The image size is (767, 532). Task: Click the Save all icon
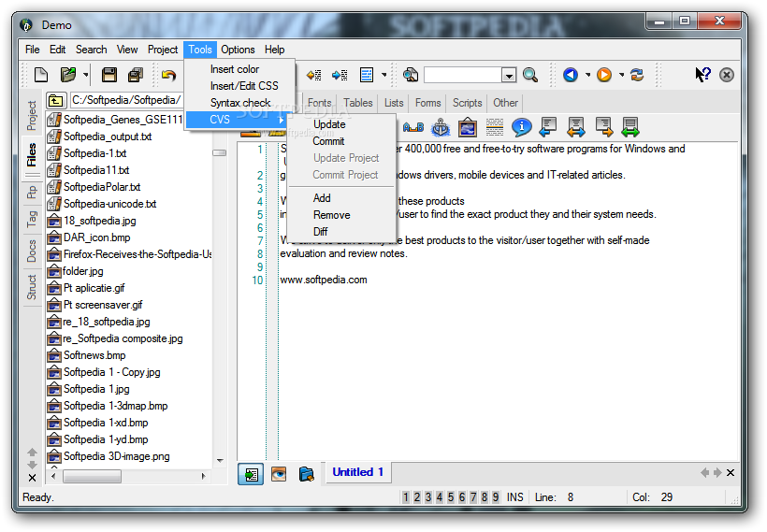pos(135,75)
